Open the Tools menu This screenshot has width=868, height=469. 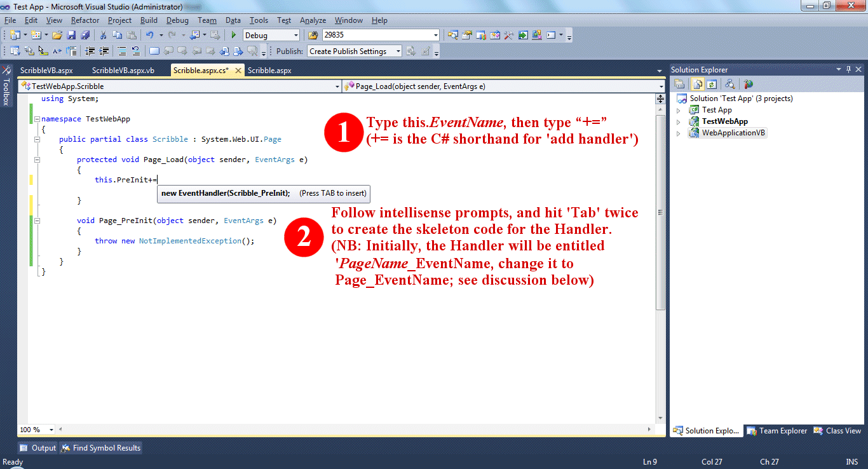click(x=259, y=20)
